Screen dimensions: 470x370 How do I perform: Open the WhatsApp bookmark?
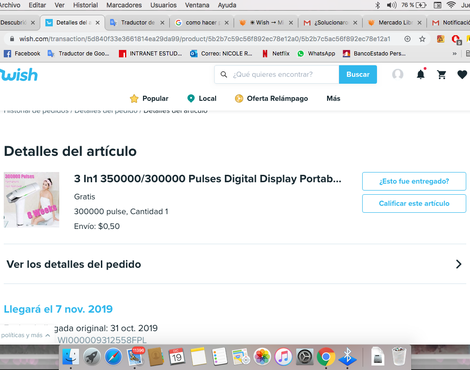click(x=316, y=54)
